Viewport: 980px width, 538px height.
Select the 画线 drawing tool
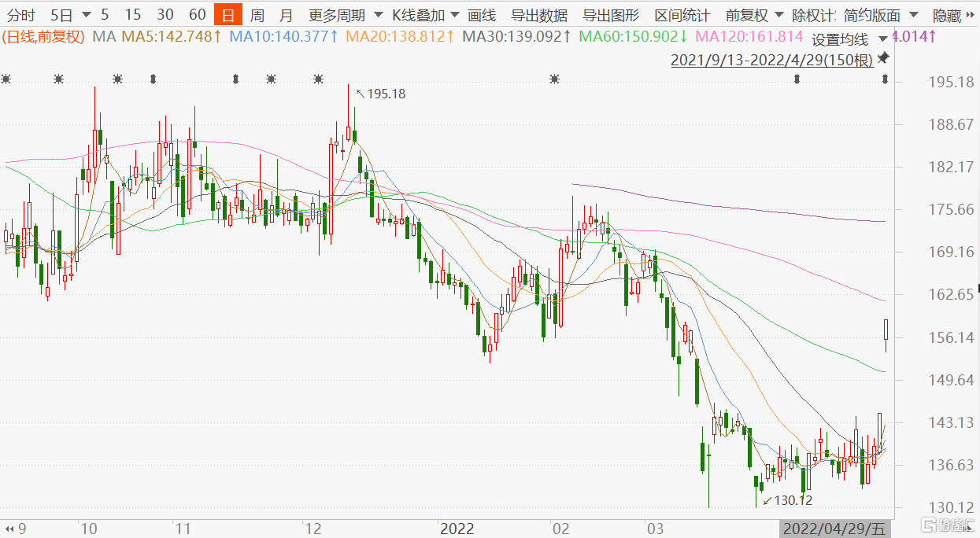[x=481, y=15]
